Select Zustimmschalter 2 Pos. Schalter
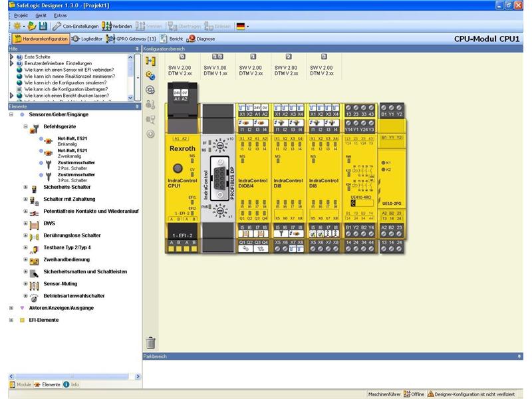532x399 pixels. [76, 165]
